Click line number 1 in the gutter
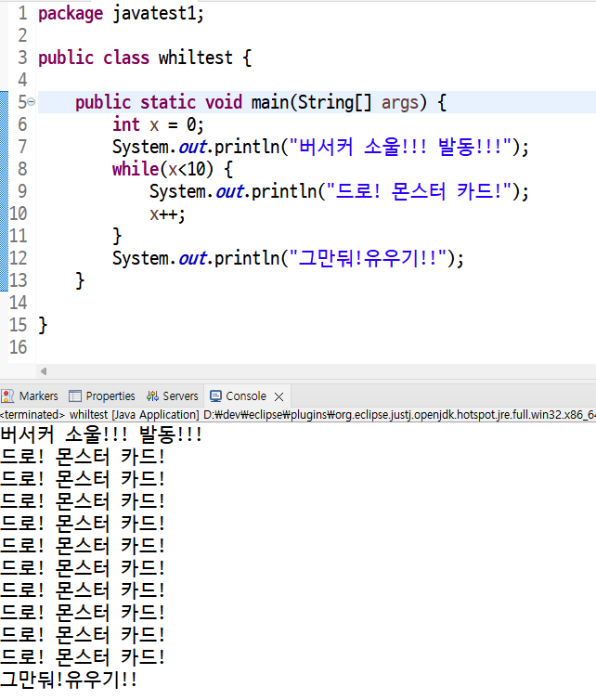596x700 pixels. [22, 13]
